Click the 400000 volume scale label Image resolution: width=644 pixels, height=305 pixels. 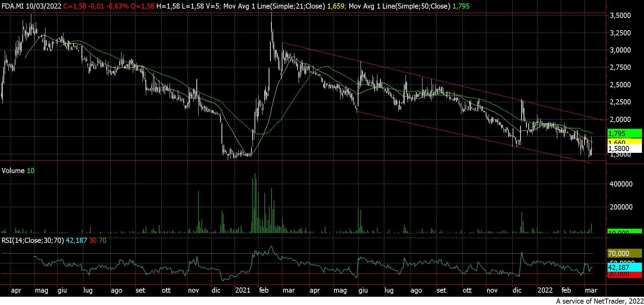[x=621, y=184]
